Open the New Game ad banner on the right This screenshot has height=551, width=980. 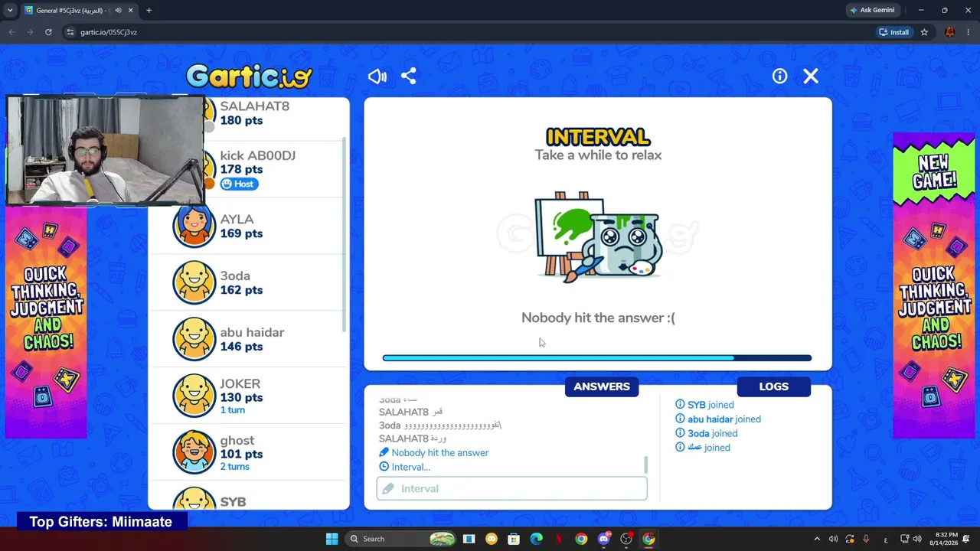[x=934, y=286]
